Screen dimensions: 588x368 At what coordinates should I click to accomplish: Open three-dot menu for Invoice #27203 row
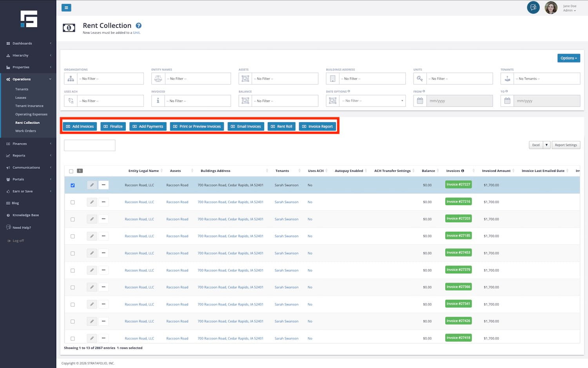click(103, 219)
